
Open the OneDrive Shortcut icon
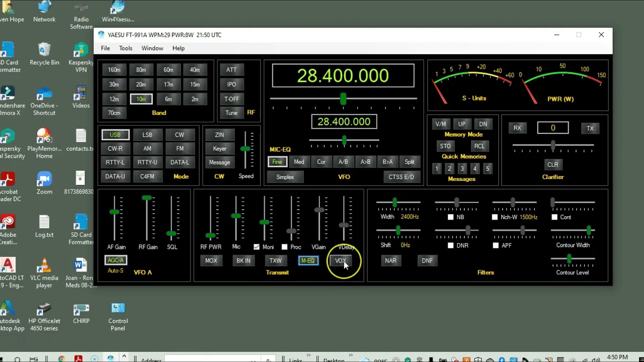pos(44,101)
